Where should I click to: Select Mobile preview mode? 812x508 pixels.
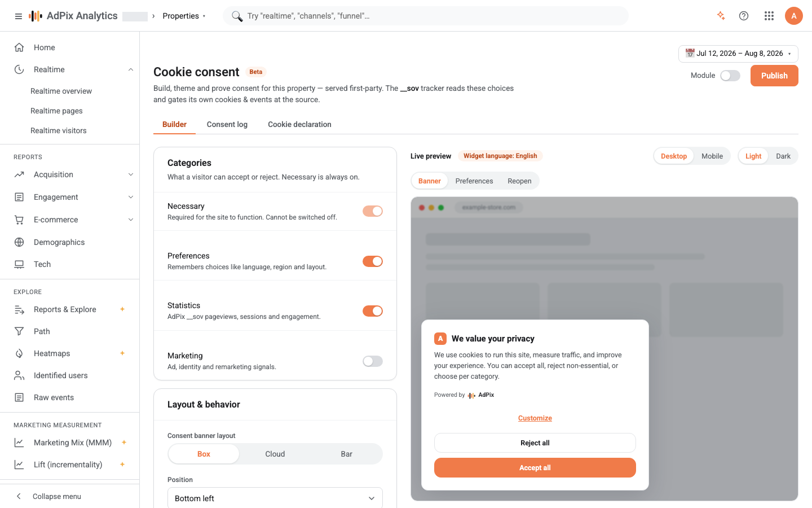click(712, 156)
